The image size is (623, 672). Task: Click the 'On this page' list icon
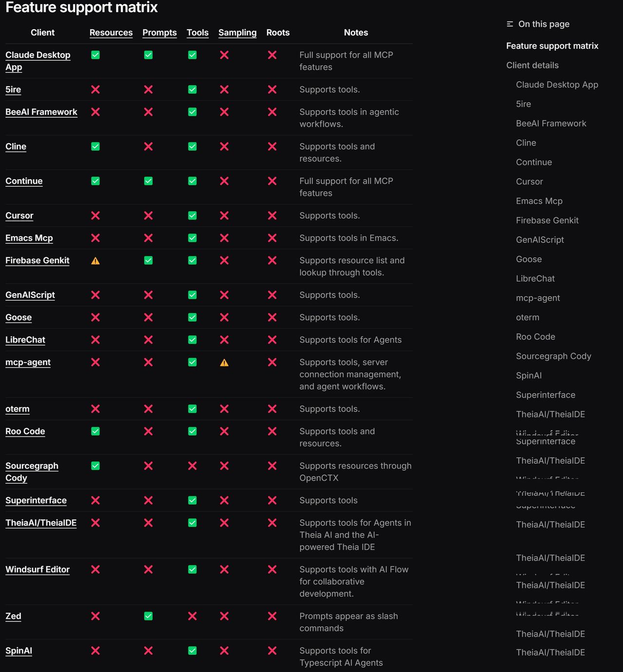point(510,24)
